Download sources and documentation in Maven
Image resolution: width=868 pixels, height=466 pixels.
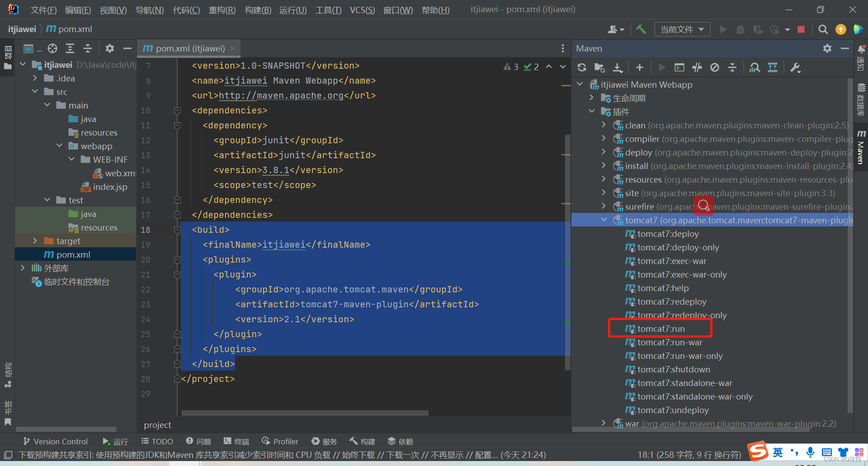click(618, 67)
